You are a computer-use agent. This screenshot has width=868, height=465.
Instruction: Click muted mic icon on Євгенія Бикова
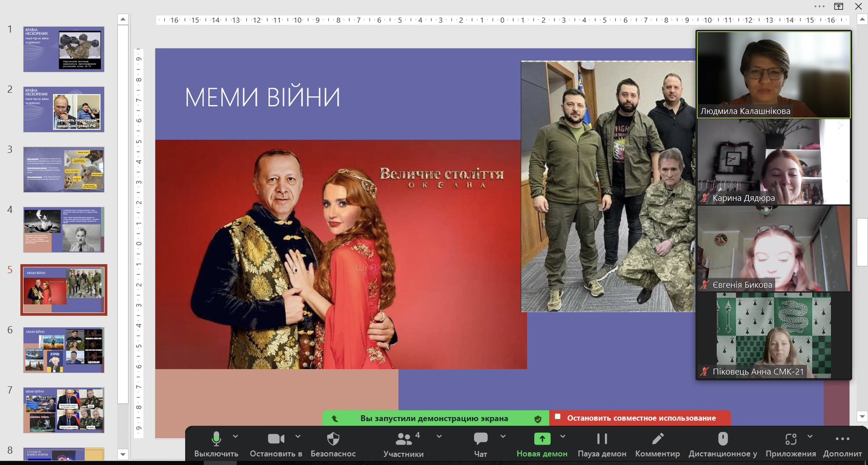click(x=705, y=285)
